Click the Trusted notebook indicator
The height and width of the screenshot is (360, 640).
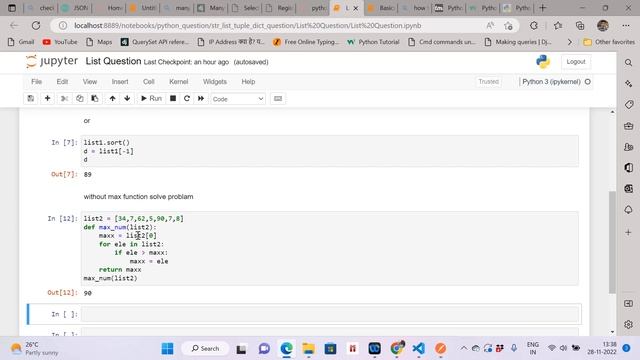coord(489,82)
